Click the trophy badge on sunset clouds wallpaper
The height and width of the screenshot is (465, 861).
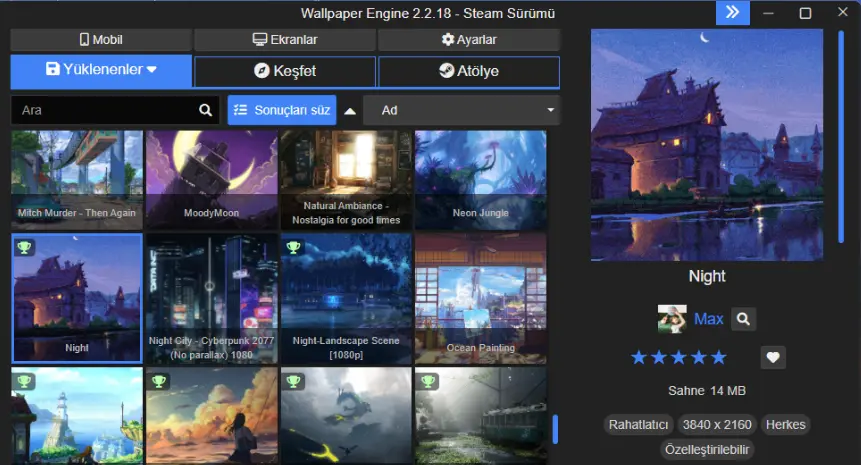coord(159,381)
